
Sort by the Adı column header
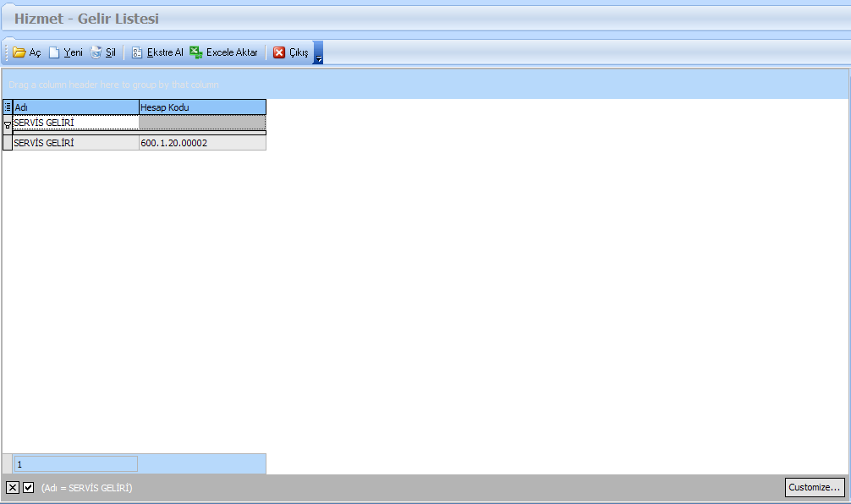pos(75,107)
